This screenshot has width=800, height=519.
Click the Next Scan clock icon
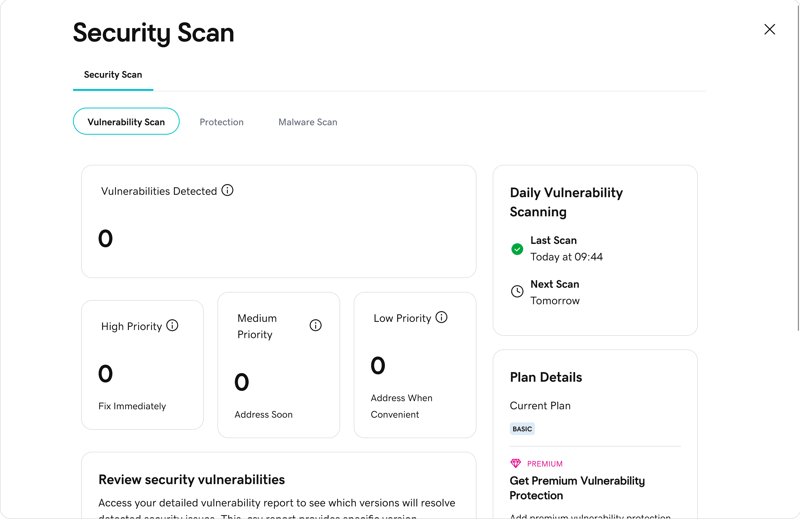[517, 291]
